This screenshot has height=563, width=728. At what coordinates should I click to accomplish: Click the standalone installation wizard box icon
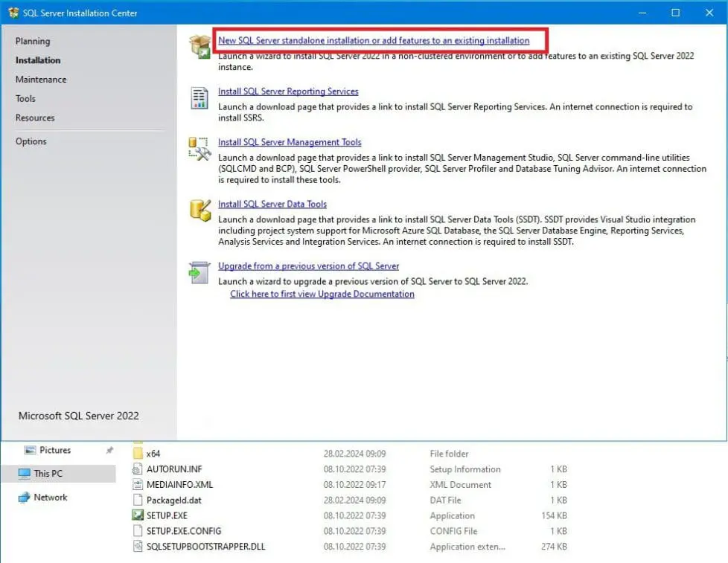click(x=199, y=46)
